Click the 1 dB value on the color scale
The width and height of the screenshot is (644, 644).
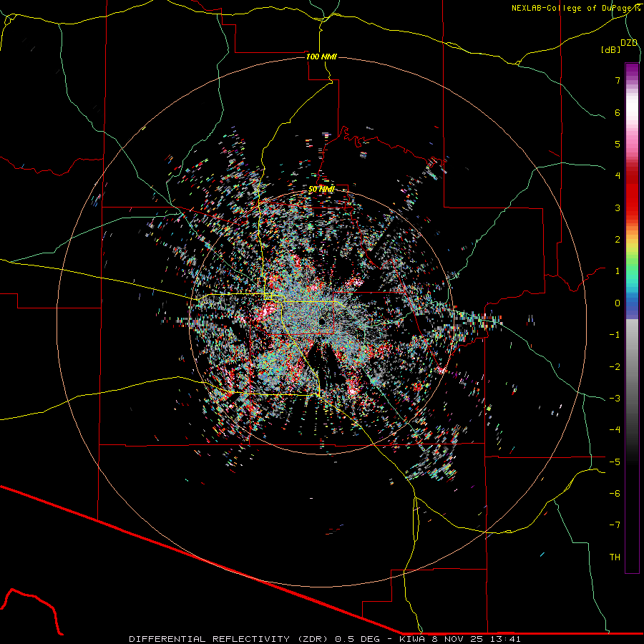pyautogui.click(x=618, y=271)
